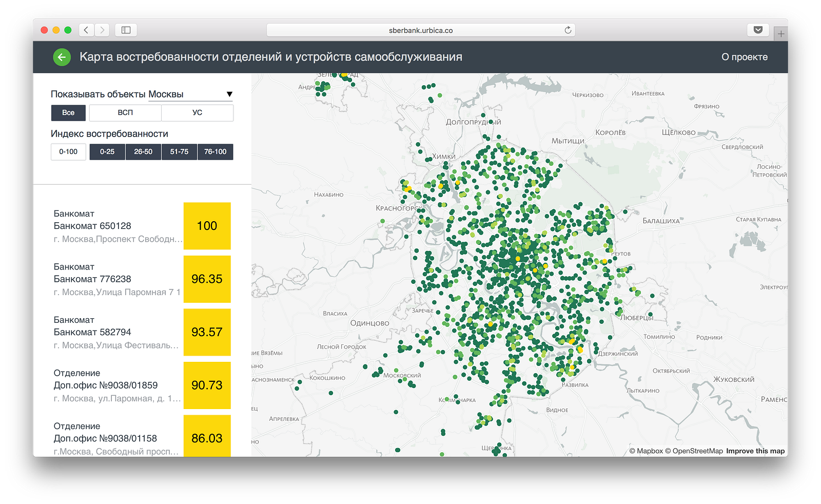Switch to the УС object filter tab

197,113
